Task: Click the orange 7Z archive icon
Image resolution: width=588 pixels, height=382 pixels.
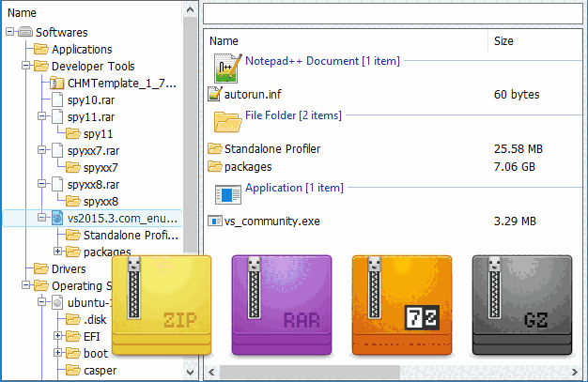Action: 402,305
